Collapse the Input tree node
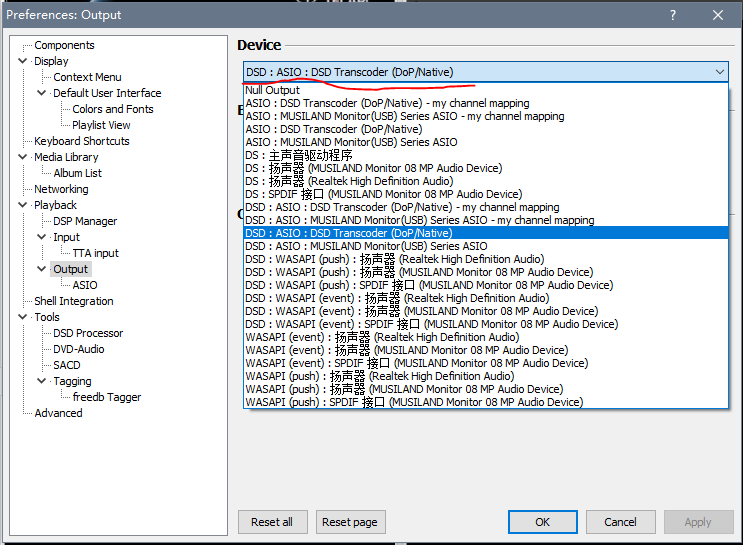The height and width of the screenshot is (545, 743). coord(42,236)
